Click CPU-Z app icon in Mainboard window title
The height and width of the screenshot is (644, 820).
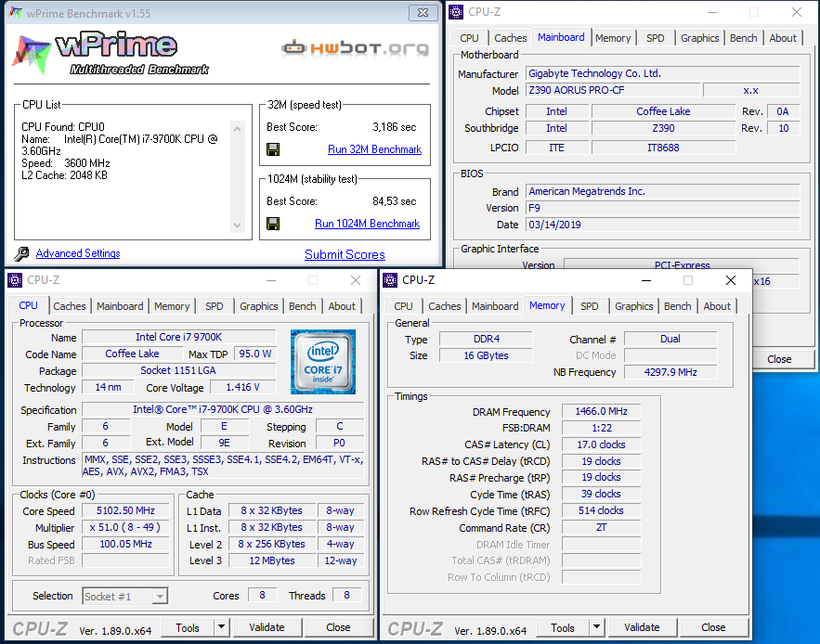[456, 12]
